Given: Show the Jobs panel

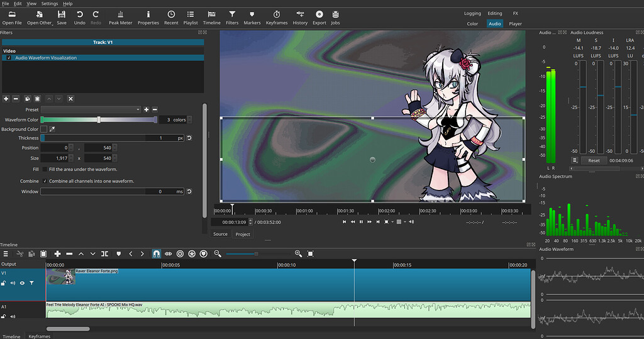Looking at the screenshot, I should click(x=336, y=18).
